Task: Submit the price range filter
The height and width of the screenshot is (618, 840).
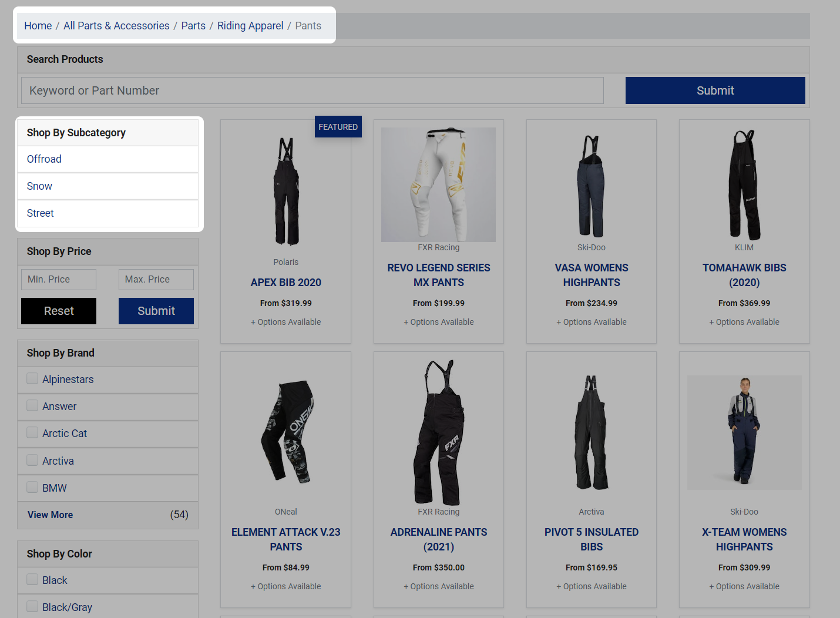Action: coord(156,311)
